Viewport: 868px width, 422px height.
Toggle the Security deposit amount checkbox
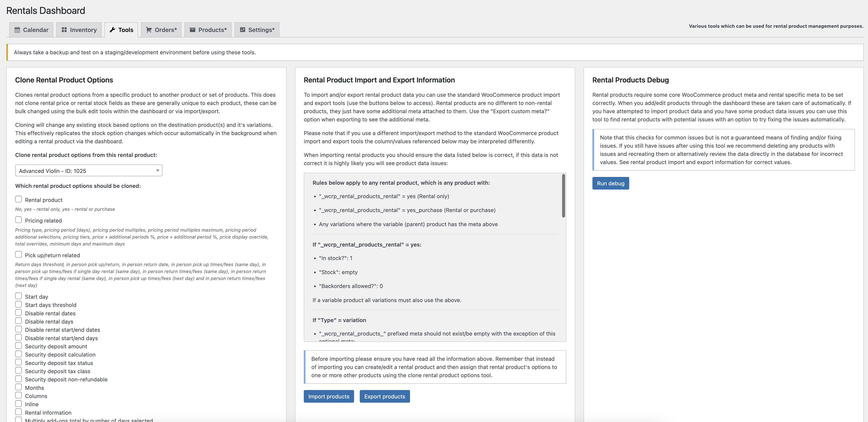click(19, 346)
